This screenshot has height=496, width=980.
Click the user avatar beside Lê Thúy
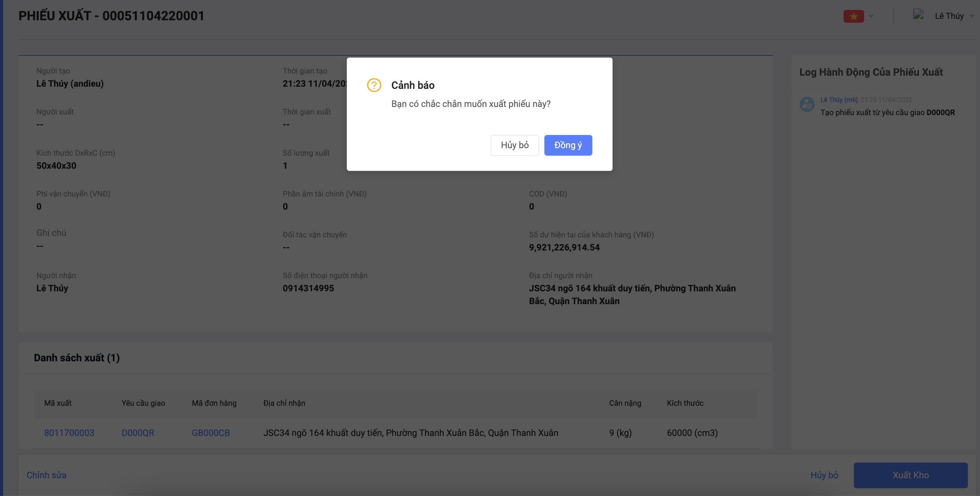(918, 15)
